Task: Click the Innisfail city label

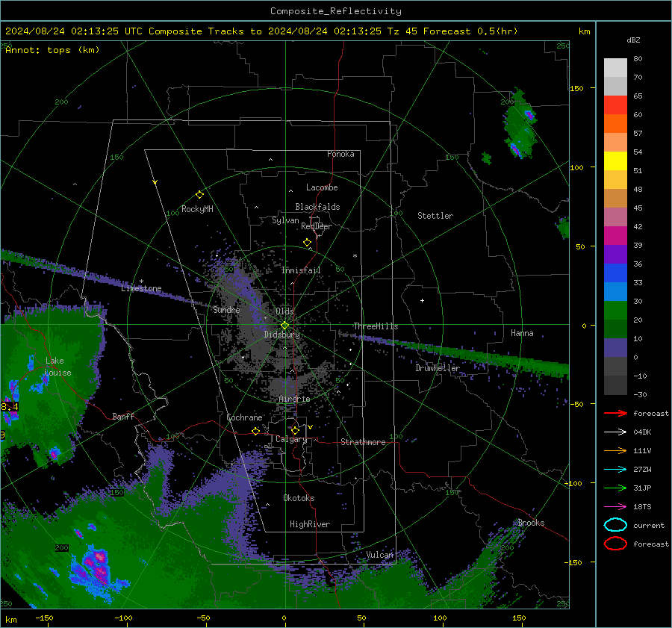Action: [x=301, y=270]
